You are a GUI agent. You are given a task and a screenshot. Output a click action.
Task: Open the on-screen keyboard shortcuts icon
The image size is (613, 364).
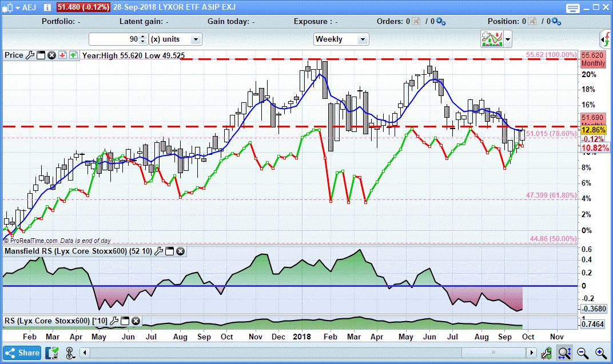tap(573, 8)
